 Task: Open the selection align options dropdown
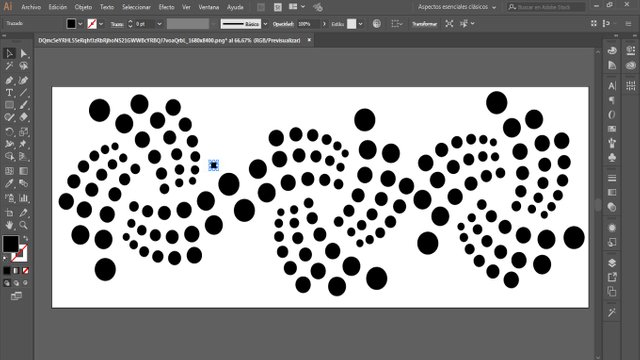click(473, 24)
